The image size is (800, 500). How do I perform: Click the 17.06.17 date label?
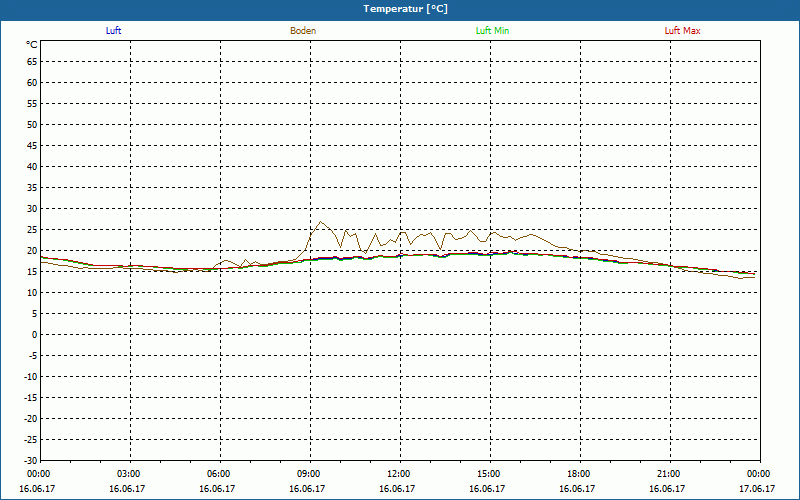(x=757, y=489)
